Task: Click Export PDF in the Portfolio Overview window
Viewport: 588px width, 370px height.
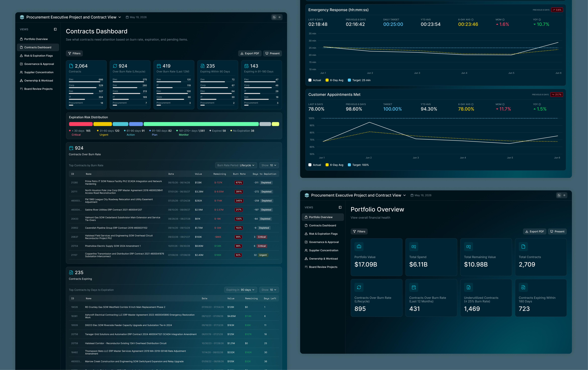Action: pyautogui.click(x=535, y=232)
